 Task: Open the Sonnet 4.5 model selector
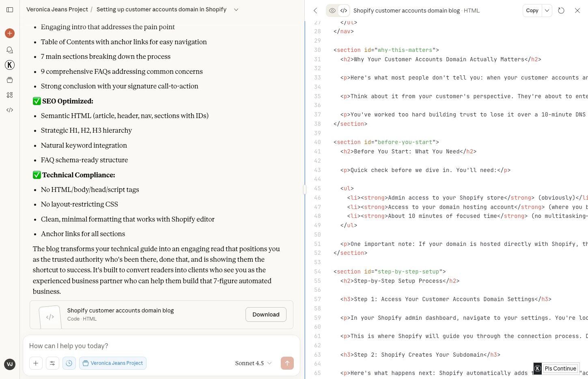point(254,363)
